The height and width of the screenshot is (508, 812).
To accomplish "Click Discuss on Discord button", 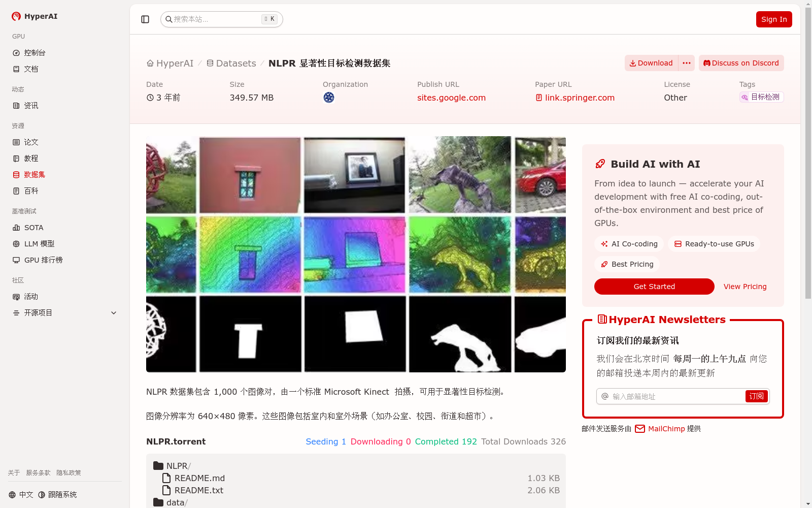I will click(741, 63).
